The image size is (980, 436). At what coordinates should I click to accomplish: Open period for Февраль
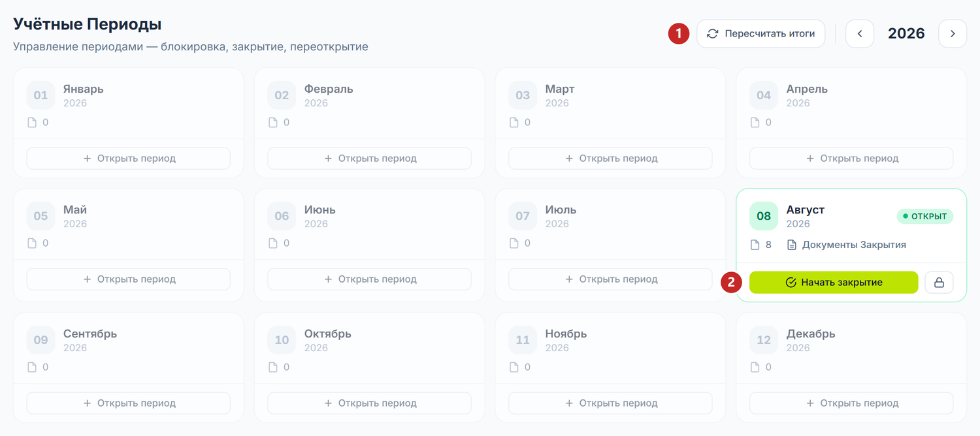(x=369, y=158)
